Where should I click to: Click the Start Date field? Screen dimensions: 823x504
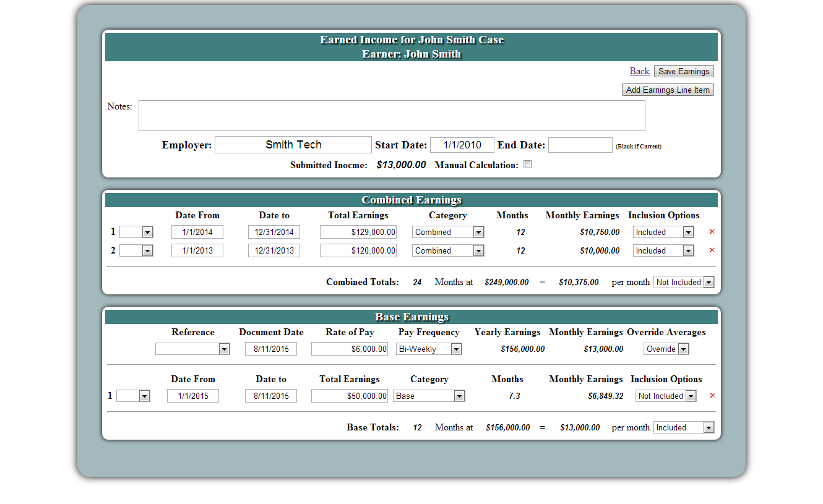pos(462,144)
